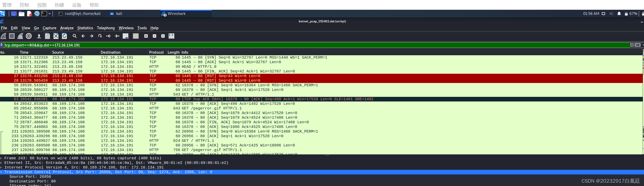This screenshot has width=644, height=186.
Task: Save this capture file
Action: point(47,36)
